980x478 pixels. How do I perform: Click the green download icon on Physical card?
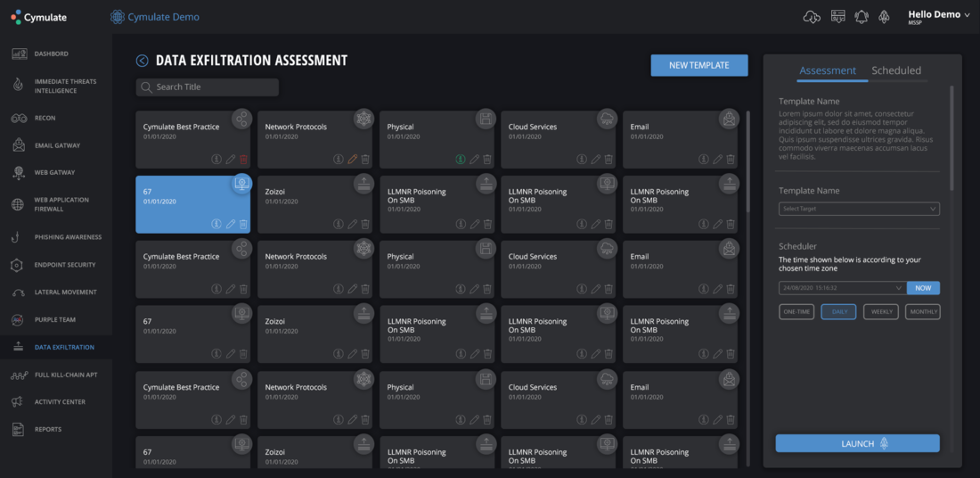click(x=461, y=160)
